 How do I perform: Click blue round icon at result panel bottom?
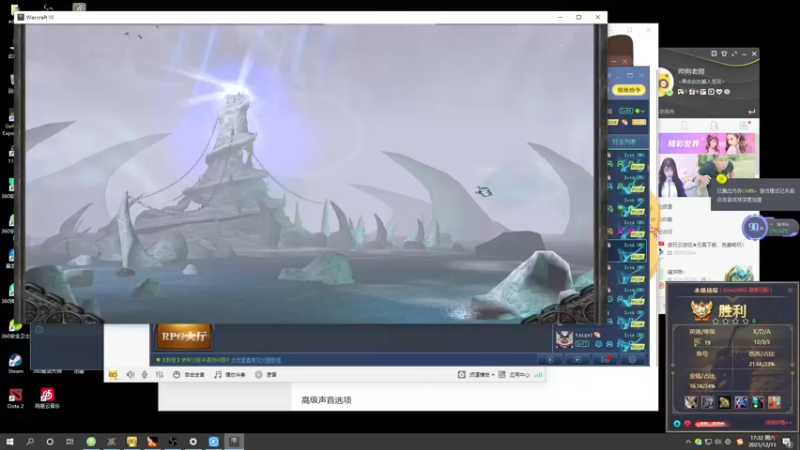pos(677,423)
